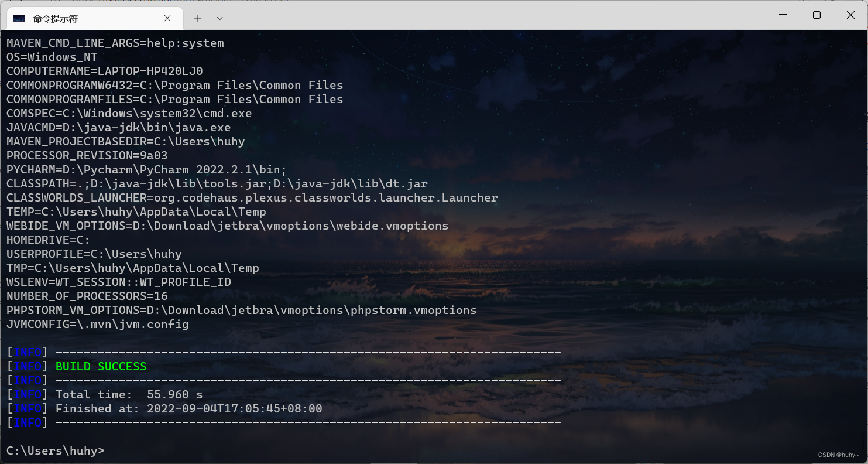Viewport: 868px width, 464px height.
Task: Click the COMPUTERNAME=LAPTOP-HP420LJ0 line
Action: (x=105, y=71)
